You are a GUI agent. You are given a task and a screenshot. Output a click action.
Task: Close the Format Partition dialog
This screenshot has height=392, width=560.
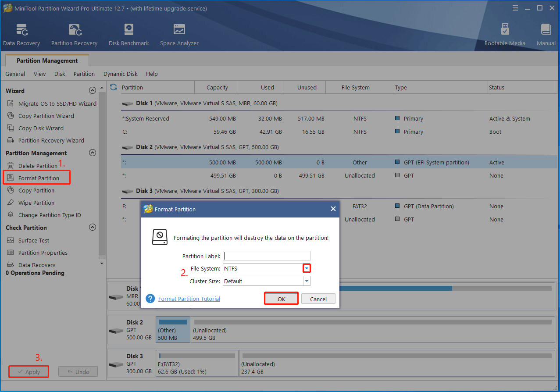click(333, 209)
